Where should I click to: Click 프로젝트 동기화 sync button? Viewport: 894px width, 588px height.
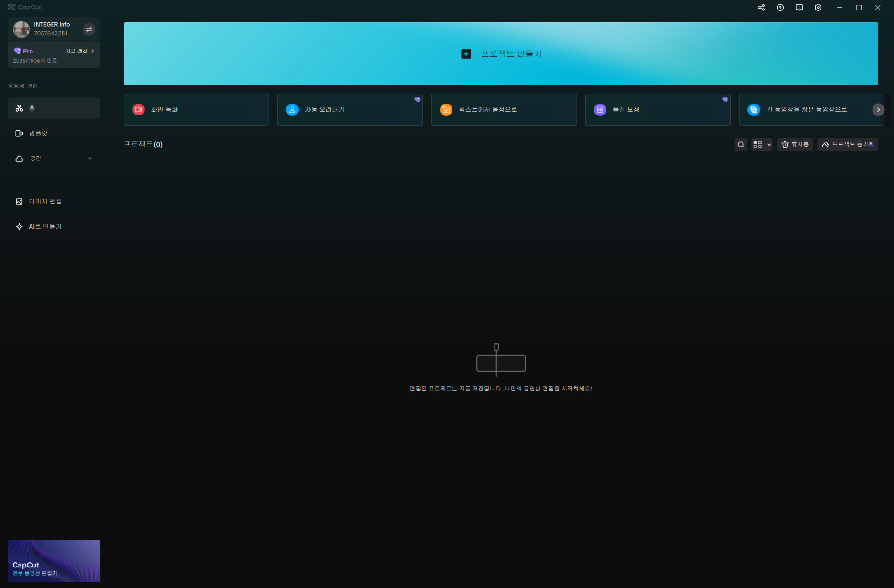click(x=848, y=145)
